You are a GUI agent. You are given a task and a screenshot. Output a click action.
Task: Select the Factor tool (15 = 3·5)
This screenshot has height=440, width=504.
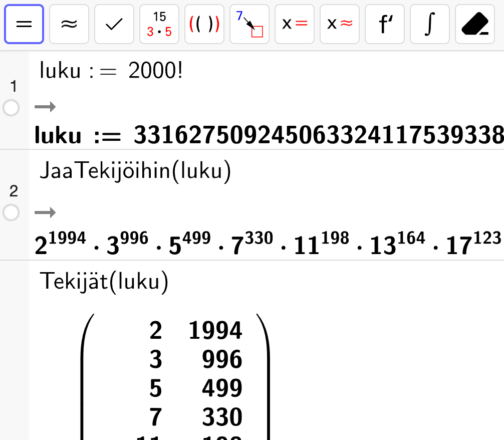point(159,24)
